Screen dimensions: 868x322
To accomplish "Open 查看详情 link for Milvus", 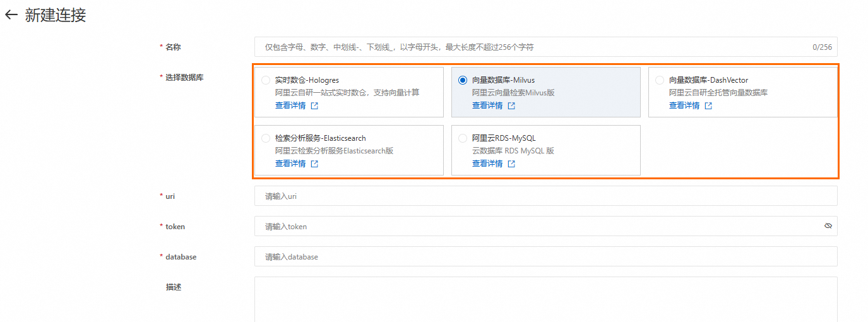I will [x=487, y=106].
